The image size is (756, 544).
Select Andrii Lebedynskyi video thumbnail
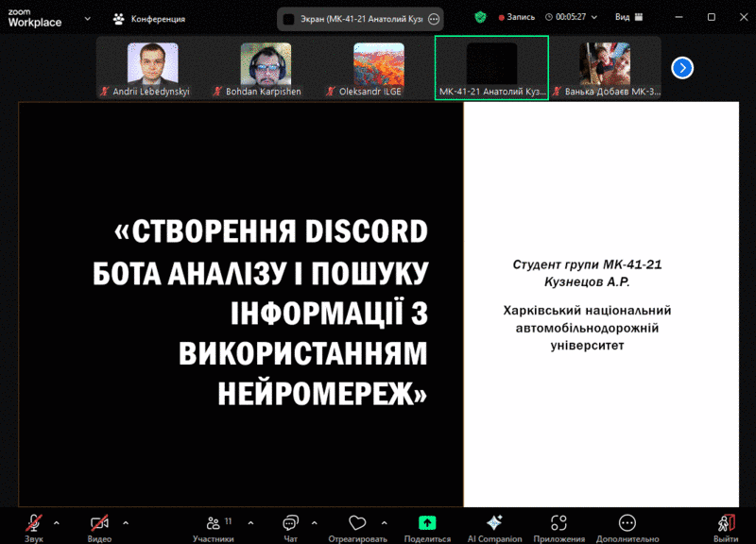click(152, 68)
